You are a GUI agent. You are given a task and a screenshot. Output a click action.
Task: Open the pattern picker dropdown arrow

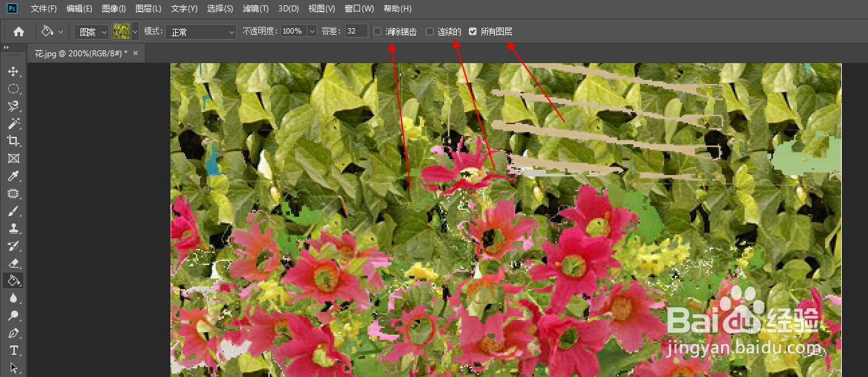[135, 32]
